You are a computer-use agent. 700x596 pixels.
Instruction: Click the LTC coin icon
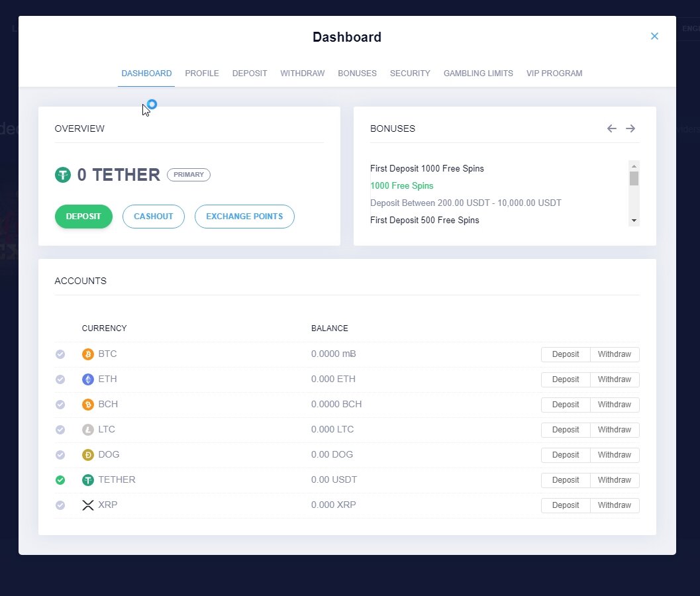[88, 430]
